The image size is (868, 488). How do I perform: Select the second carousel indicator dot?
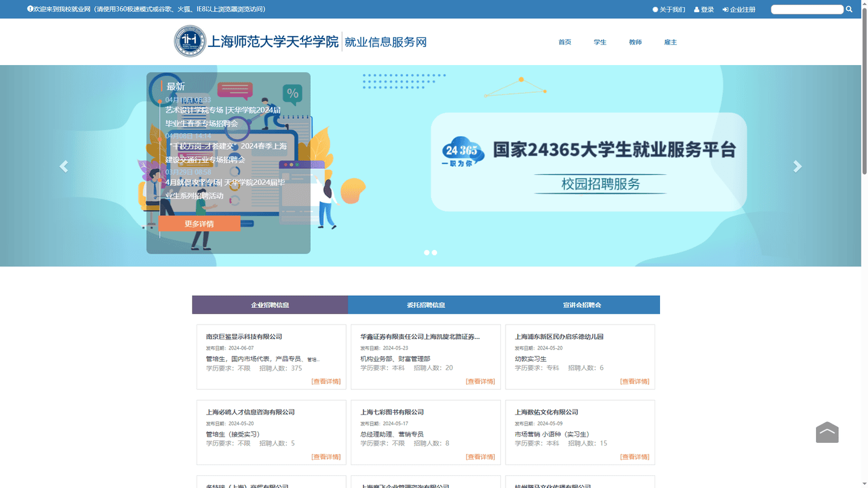[434, 252]
